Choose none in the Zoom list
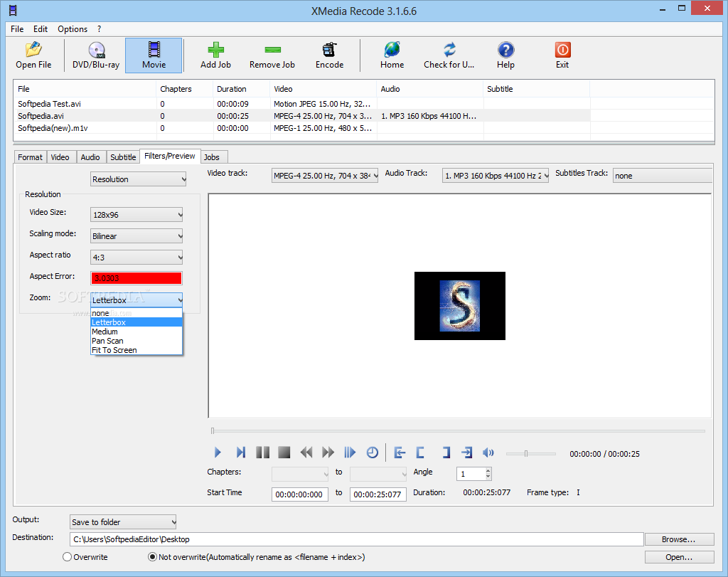This screenshot has width=728, height=577. 136,313
